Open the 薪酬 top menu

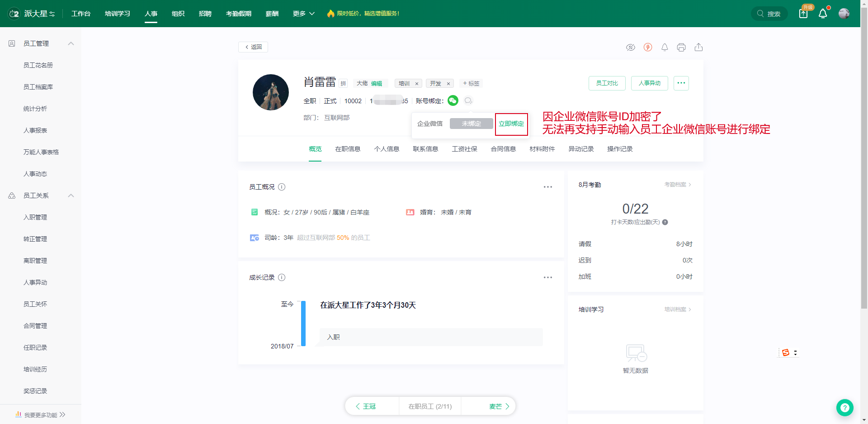click(x=272, y=14)
